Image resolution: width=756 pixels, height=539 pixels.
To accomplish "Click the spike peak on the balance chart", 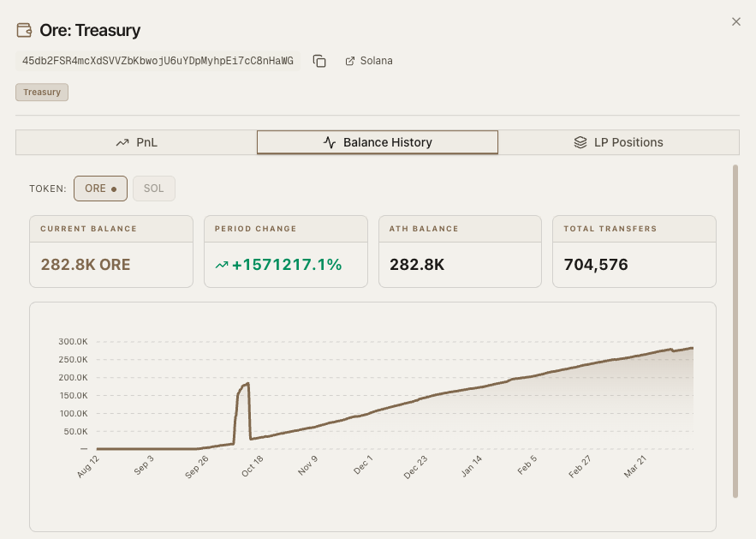I will click(247, 384).
